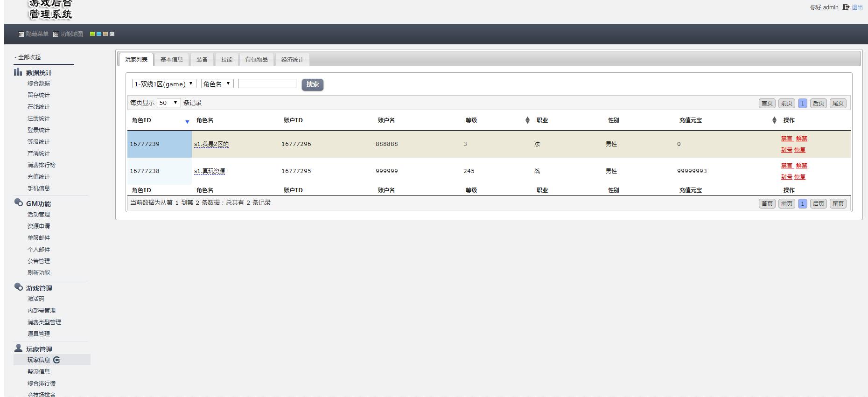
Task: Switch to the 背包物品 tab
Action: point(256,60)
